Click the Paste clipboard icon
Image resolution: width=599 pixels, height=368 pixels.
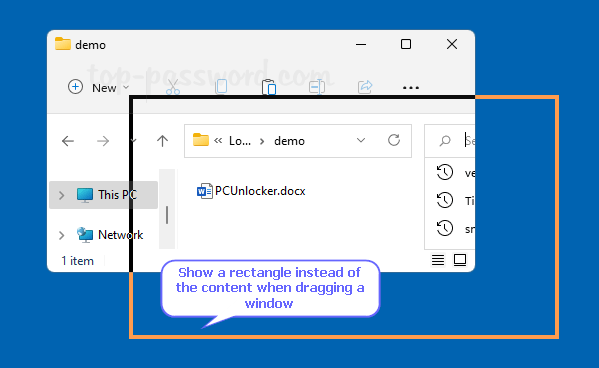(x=269, y=87)
